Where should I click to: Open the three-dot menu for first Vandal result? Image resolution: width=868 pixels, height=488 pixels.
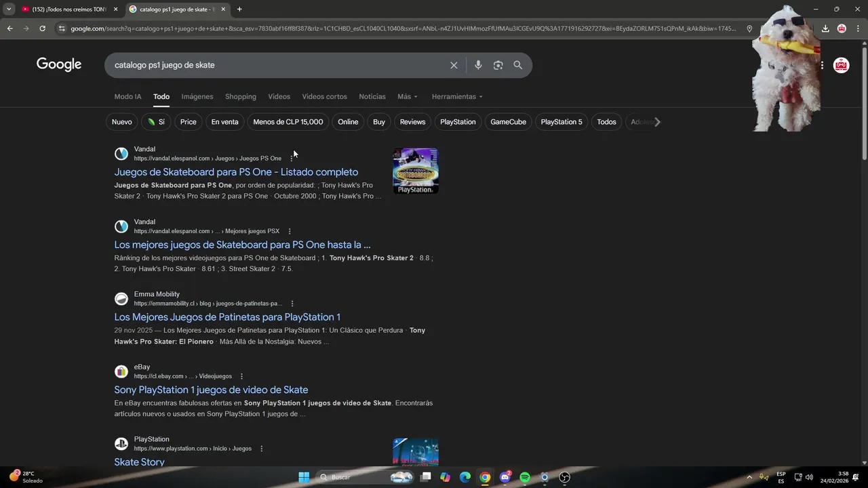click(x=292, y=159)
